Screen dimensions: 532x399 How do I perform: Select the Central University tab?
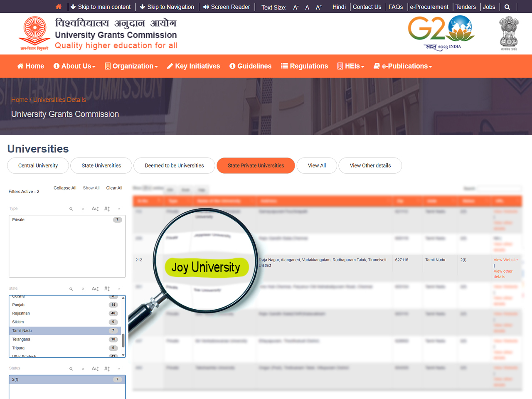click(38, 165)
